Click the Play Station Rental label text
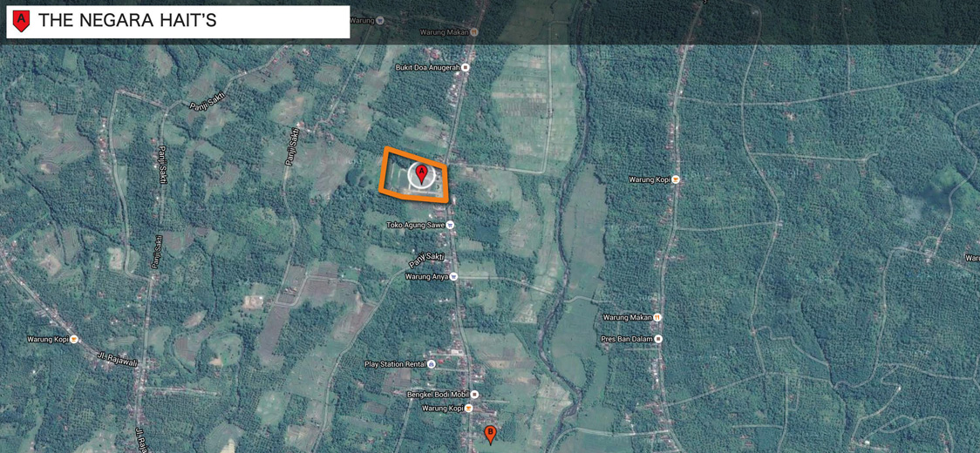 [394, 364]
